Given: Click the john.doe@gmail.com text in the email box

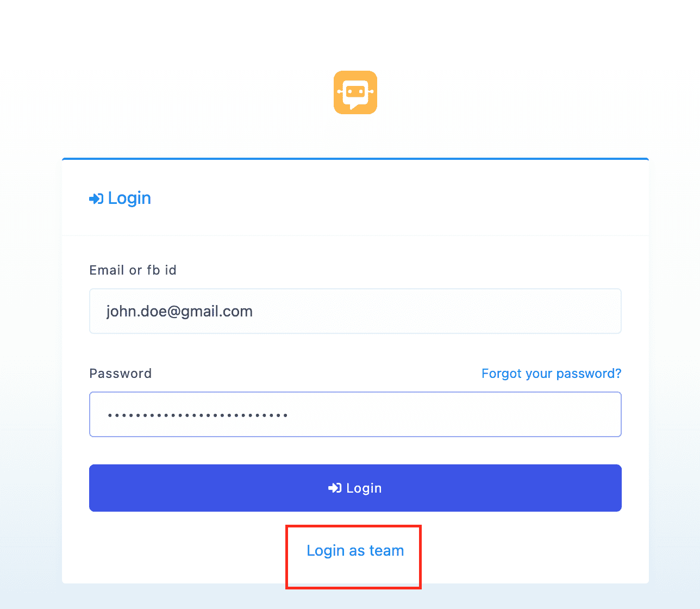Looking at the screenshot, I should click(x=179, y=311).
